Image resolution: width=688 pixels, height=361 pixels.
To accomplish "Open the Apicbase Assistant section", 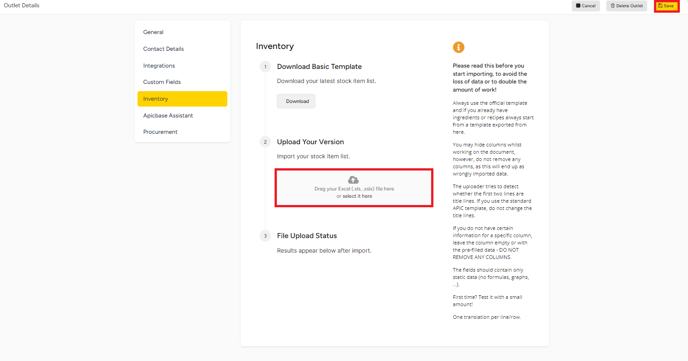I will coord(168,115).
